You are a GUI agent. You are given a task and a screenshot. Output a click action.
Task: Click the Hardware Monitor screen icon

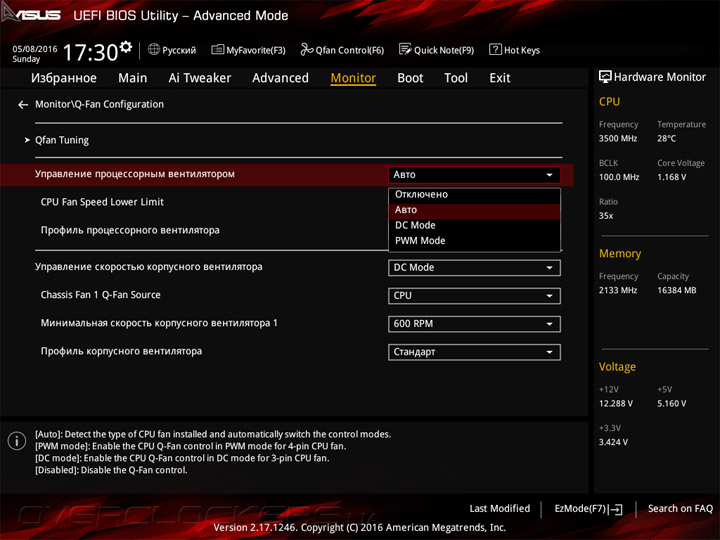point(605,77)
